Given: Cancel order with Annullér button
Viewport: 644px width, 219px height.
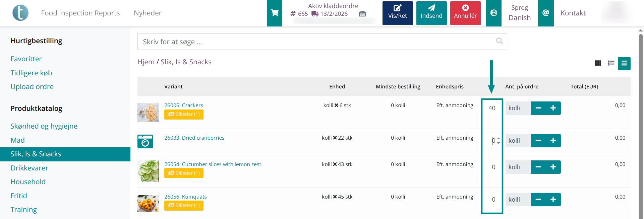Looking at the screenshot, I should point(465,13).
